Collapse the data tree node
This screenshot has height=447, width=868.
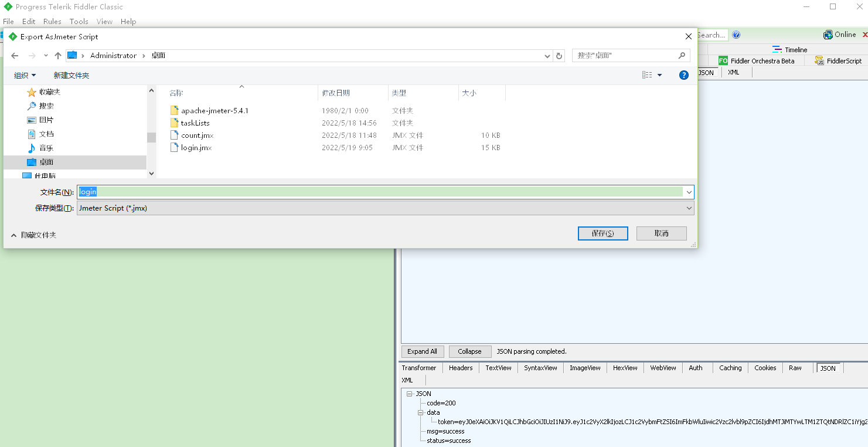pos(420,412)
